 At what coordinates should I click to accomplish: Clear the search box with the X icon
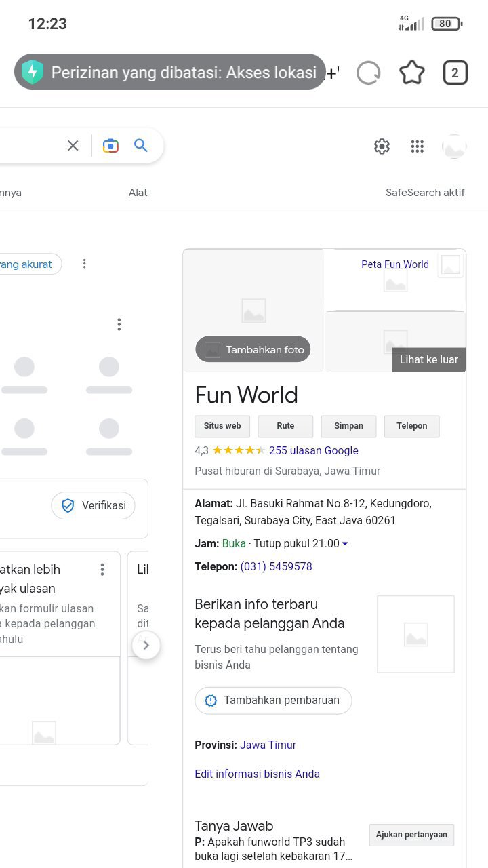click(x=73, y=145)
